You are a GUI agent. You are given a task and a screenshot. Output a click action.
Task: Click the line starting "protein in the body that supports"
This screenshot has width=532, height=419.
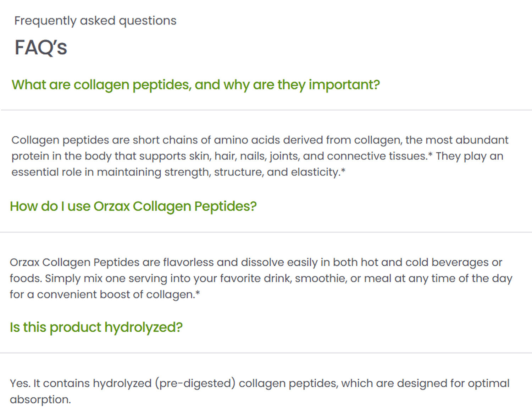pyautogui.click(x=257, y=156)
